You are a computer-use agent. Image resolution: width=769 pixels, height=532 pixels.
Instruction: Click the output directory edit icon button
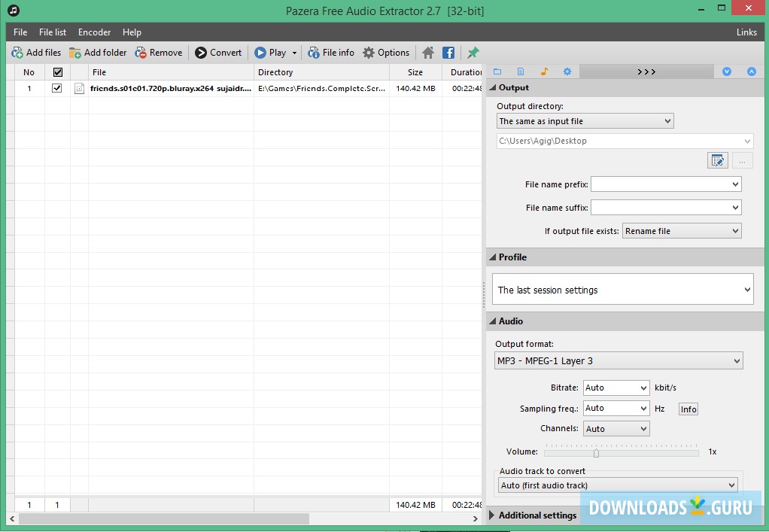tap(718, 160)
